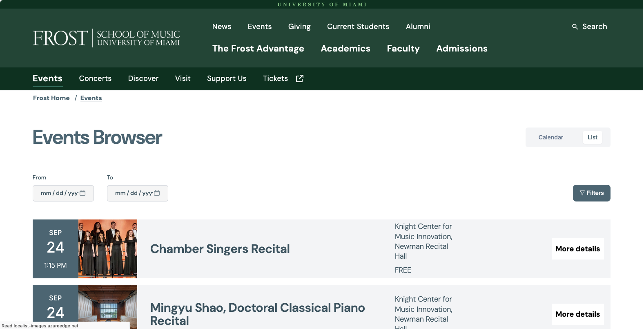Open the Admissions menu
The width and height of the screenshot is (644, 329).
[x=462, y=48]
